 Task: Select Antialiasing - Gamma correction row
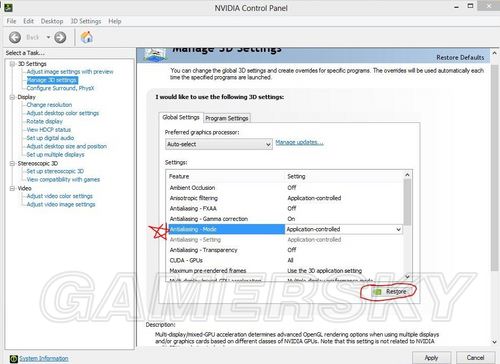tap(284, 219)
